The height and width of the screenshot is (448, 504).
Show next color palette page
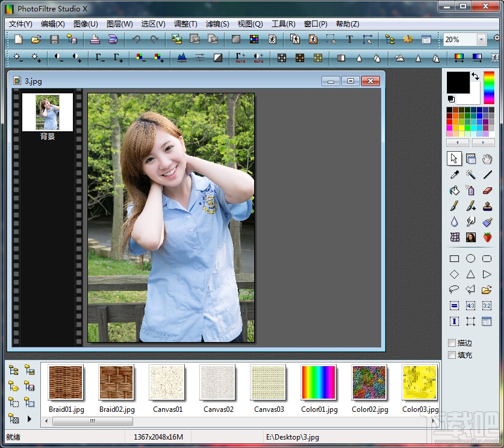(x=483, y=143)
